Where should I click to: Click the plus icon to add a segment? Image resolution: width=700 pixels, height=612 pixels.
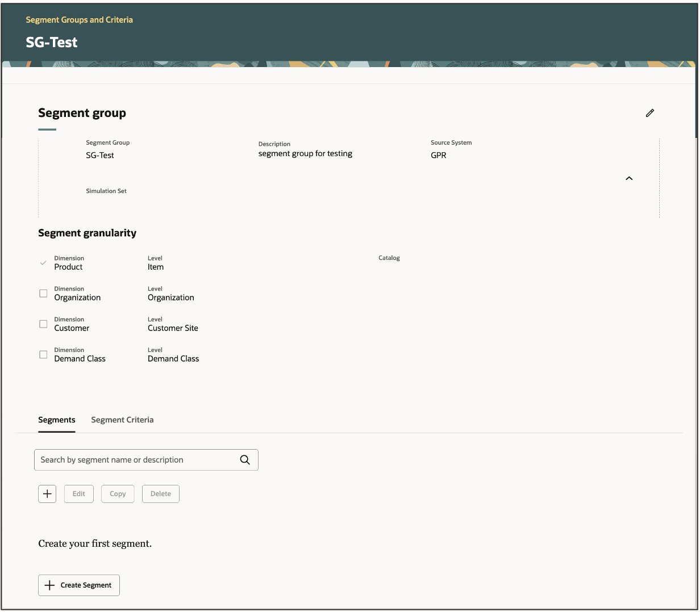pos(47,493)
